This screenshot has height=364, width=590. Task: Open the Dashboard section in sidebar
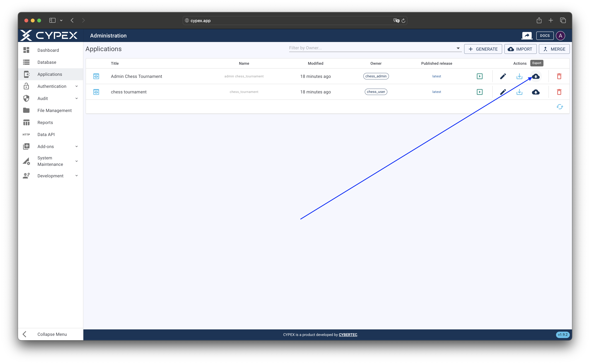tap(48, 50)
